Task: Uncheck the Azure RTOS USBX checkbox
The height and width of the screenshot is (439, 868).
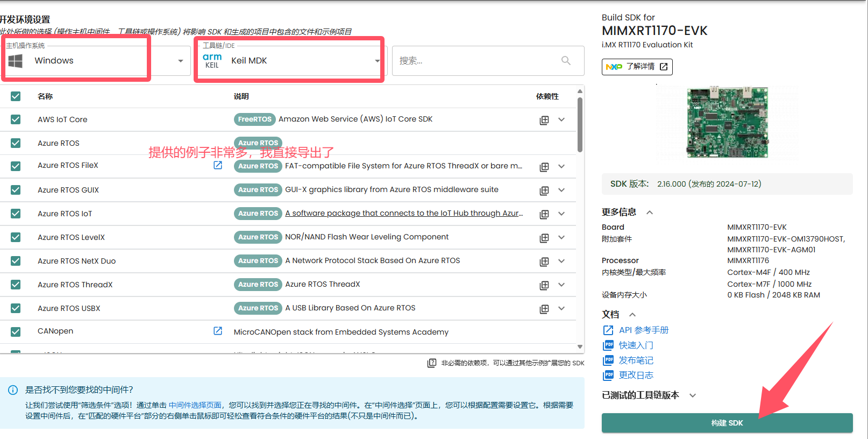Action: pyautogui.click(x=16, y=308)
